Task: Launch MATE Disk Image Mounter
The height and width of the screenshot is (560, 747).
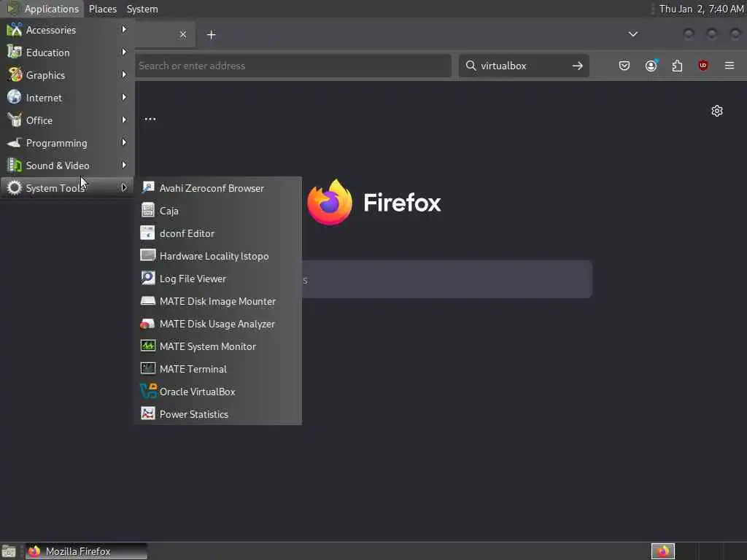Action: 217,301
